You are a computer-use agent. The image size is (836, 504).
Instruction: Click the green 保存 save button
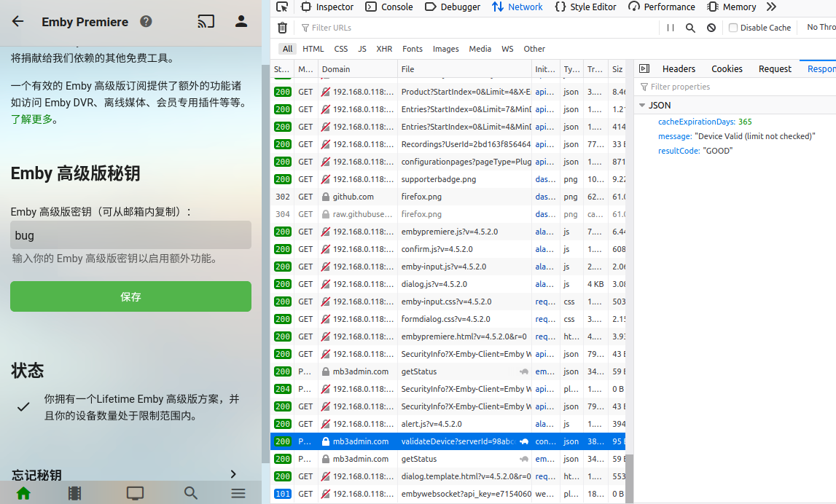coord(130,296)
